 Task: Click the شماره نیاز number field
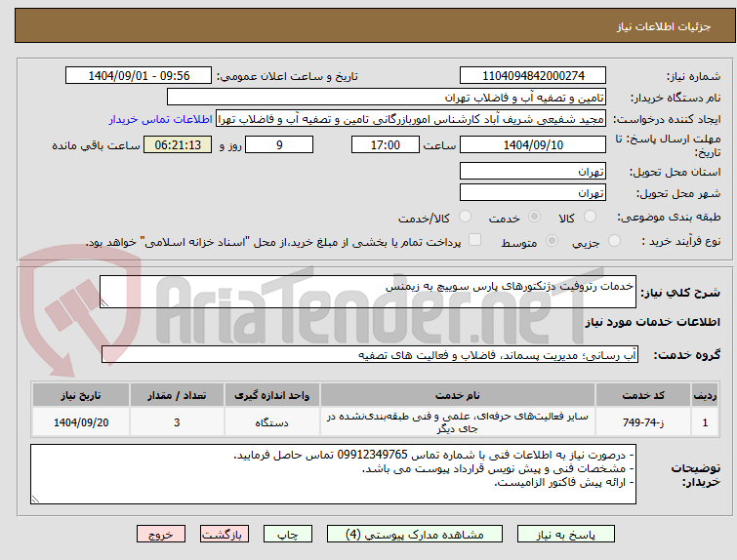533,76
